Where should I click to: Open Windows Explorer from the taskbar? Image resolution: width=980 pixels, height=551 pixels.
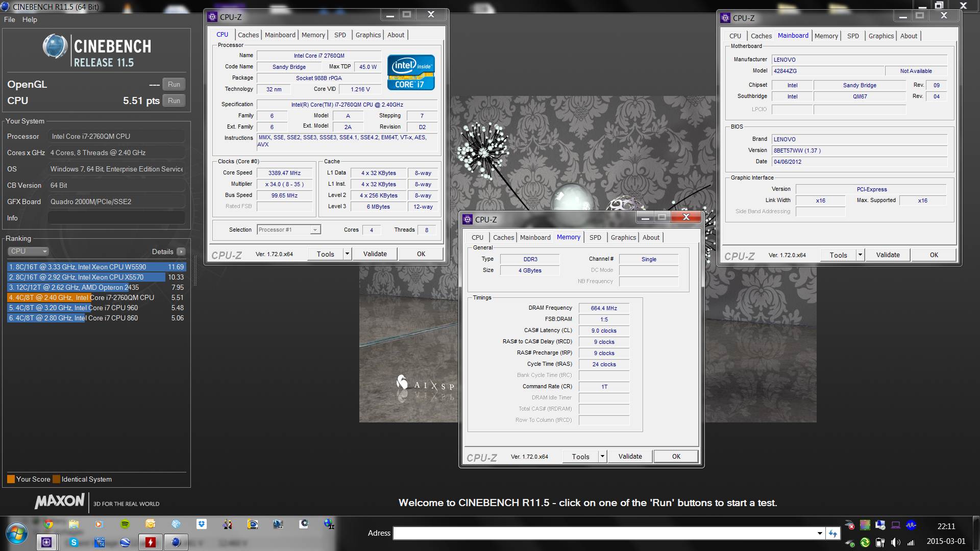[x=74, y=524]
